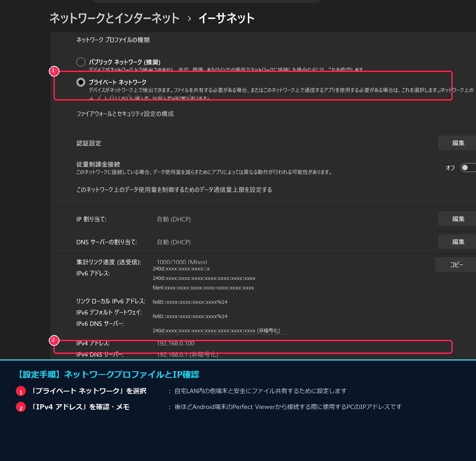Click the 認証設定 label
This screenshot has width=476, height=461.
89,143
